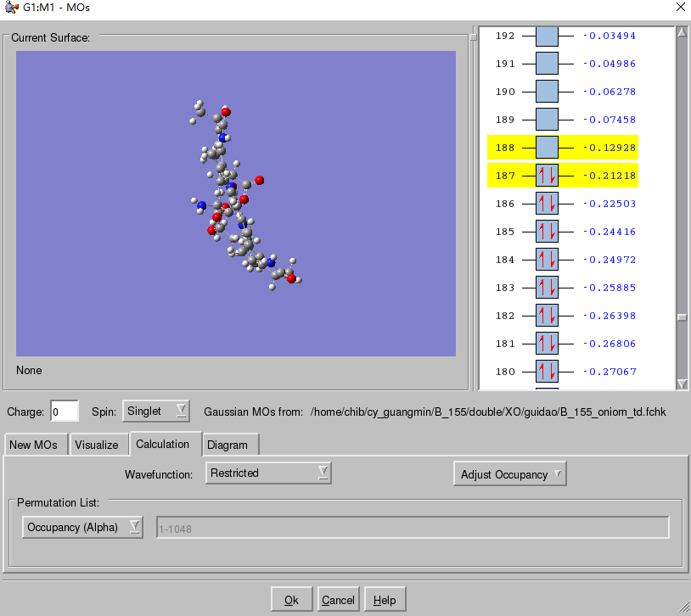Click the orbital 189 virtual box
The height and width of the screenshot is (616, 691).
click(x=547, y=120)
